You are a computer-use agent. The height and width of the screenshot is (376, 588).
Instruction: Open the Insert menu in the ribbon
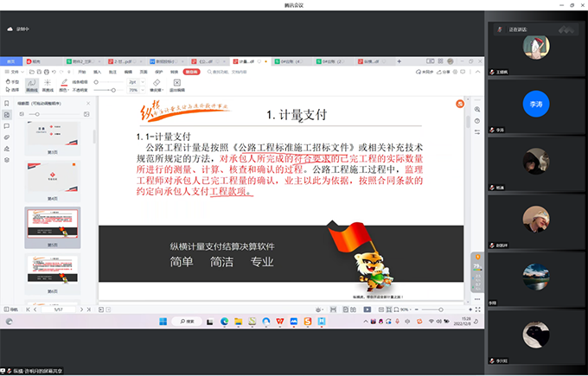[98, 73]
